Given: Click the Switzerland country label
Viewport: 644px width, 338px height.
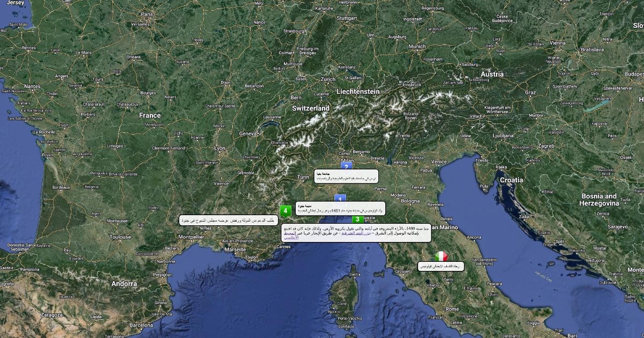Looking at the screenshot, I should 311,108.
